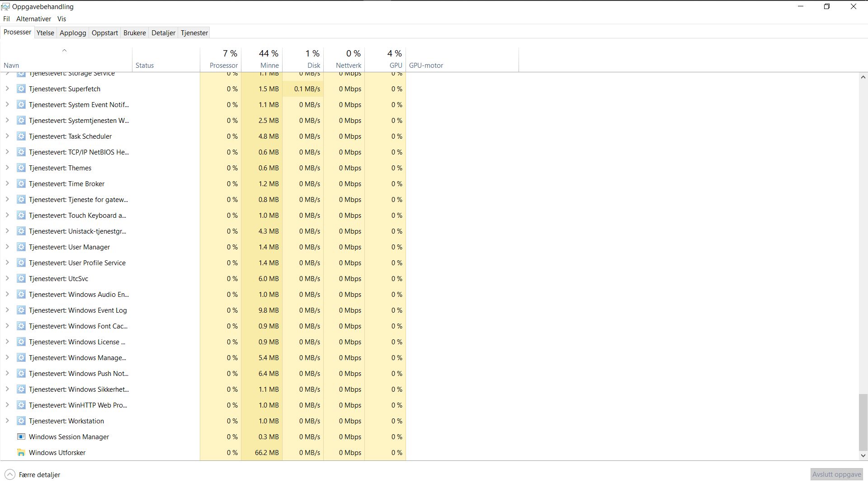868x488 pixels.
Task: Click the Windows Push Notifications gear icon
Action: (x=21, y=374)
